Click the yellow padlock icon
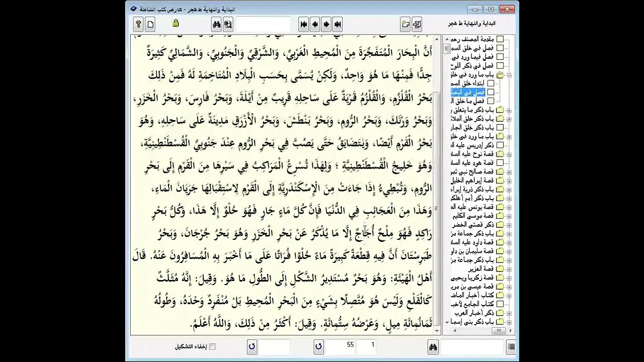644x362 pixels. (x=176, y=23)
